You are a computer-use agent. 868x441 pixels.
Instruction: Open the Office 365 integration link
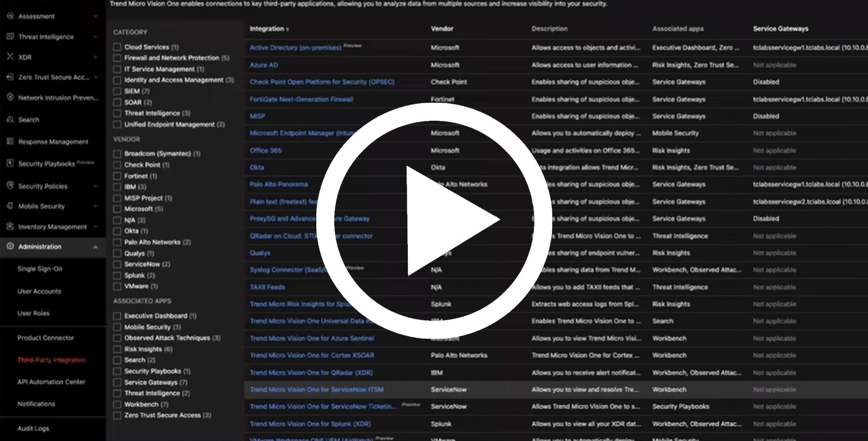pyautogui.click(x=266, y=151)
